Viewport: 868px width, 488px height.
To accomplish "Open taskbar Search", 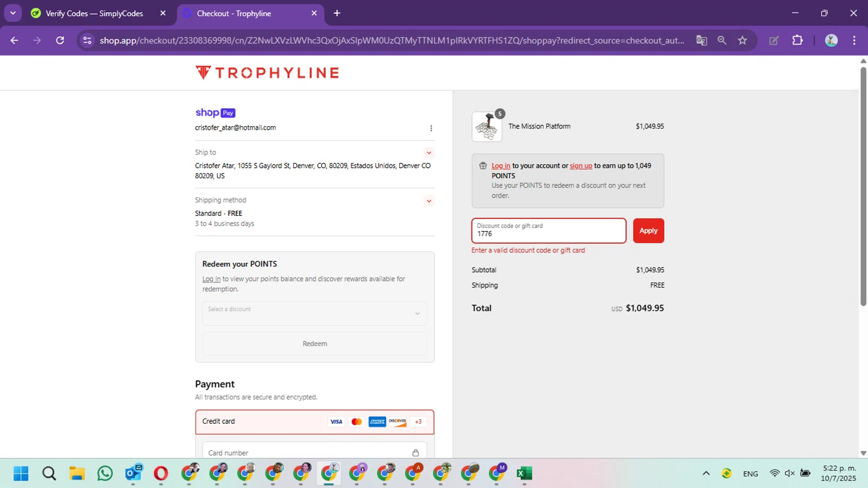I will point(49,474).
